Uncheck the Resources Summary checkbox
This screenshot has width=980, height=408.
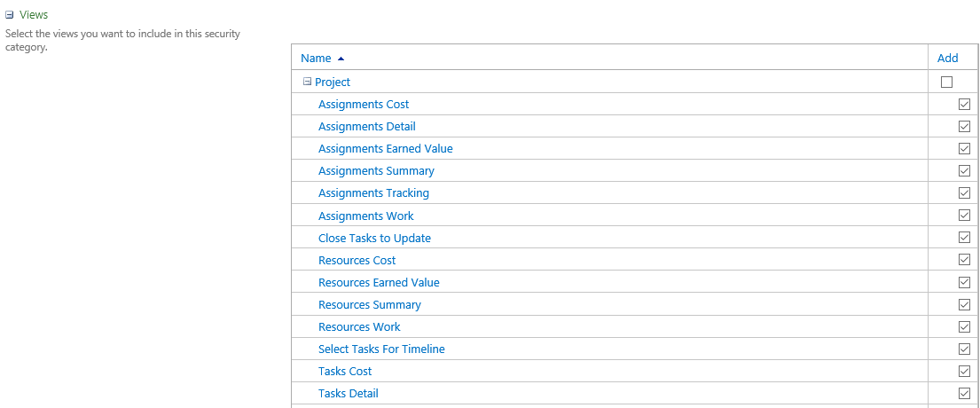tap(964, 305)
